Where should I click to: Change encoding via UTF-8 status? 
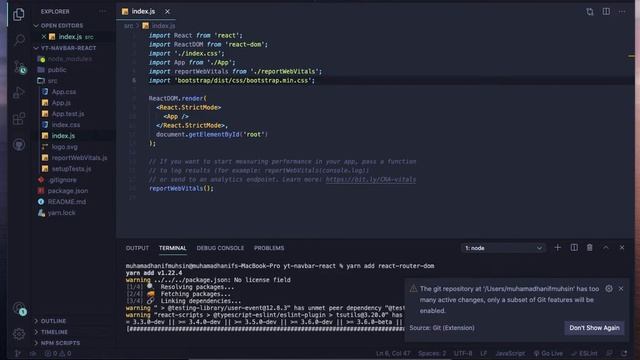pyautogui.click(x=463, y=353)
